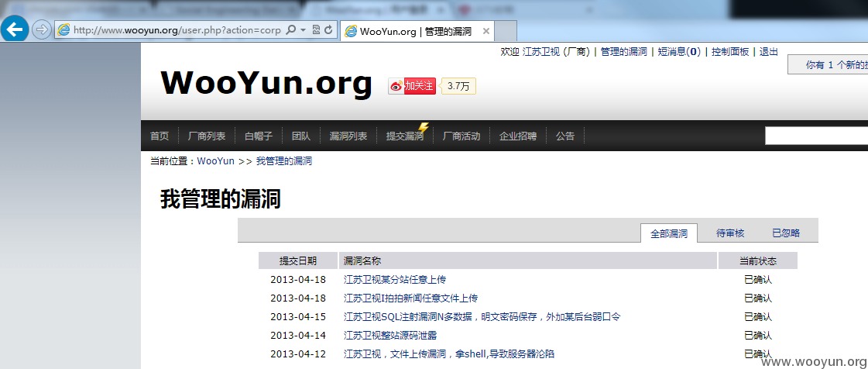
Task: Click the 3.7万 follower count badge
Action: [x=458, y=86]
